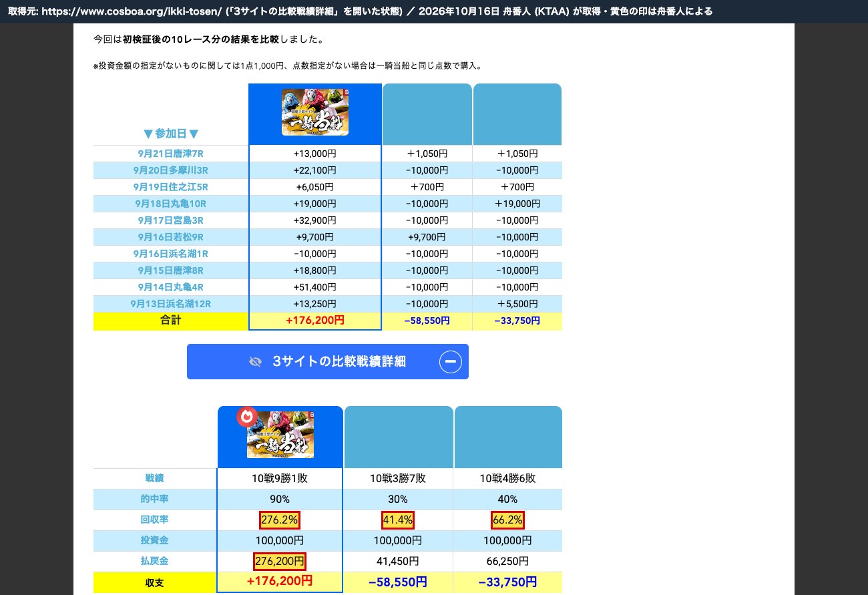The height and width of the screenshot is (595, 868).
Task: Click the +22,100円 result cell
Action: pos(315,170)
